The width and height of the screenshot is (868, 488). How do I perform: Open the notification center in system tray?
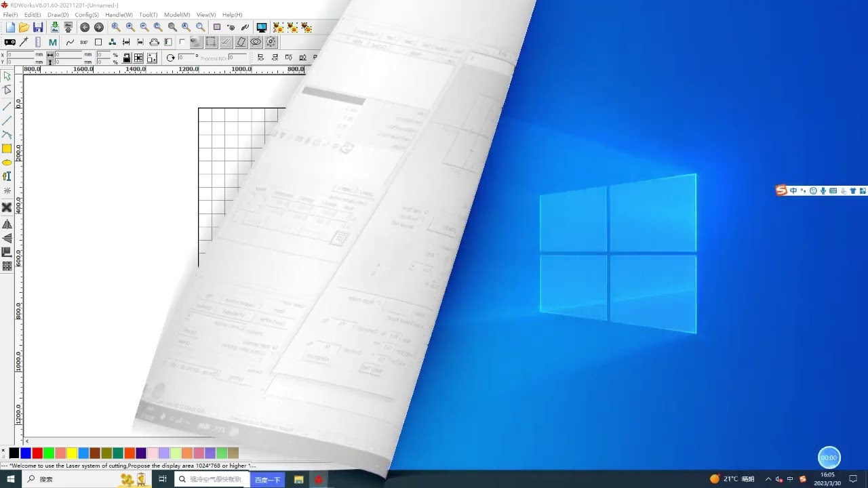[853, 479]
